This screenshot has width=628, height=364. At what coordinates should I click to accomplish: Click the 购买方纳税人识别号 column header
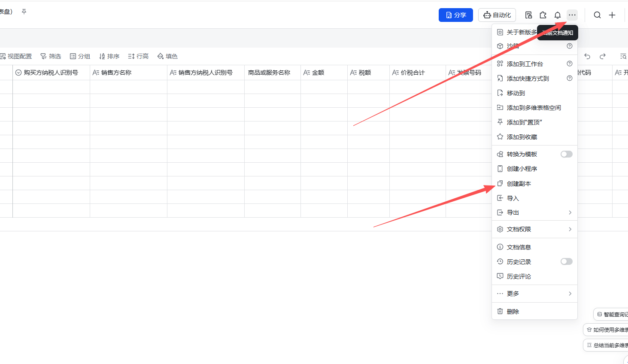tap(51, 73)
